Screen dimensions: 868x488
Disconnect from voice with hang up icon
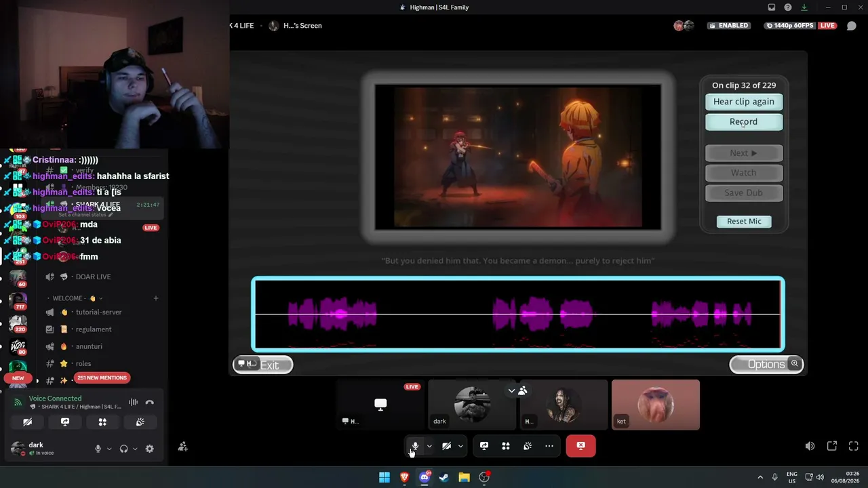click(150, 403)
